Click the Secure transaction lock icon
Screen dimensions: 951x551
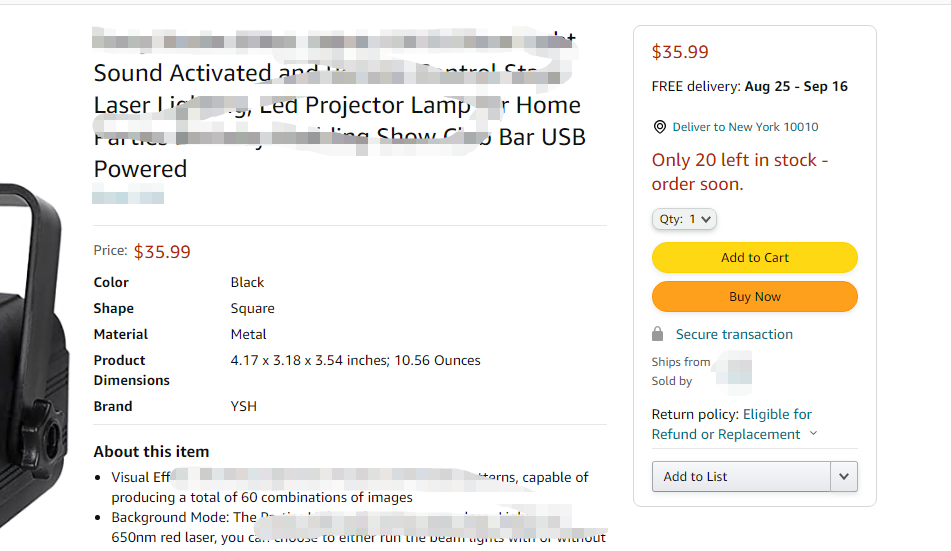658,334
